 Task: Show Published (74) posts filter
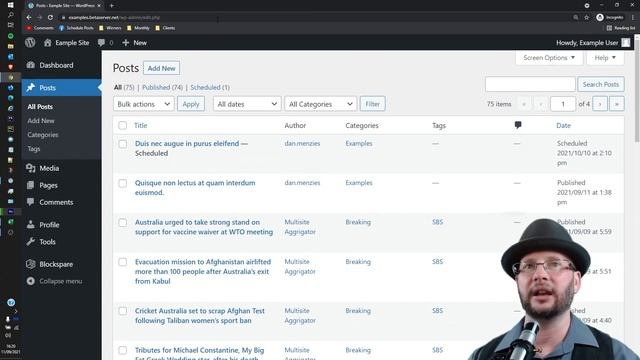coord(162,87)
